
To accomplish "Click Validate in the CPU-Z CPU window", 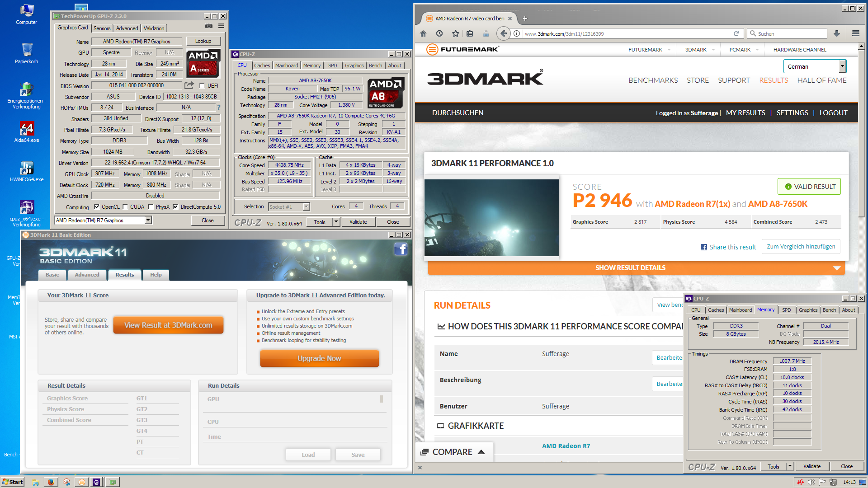I will [358, 222].
